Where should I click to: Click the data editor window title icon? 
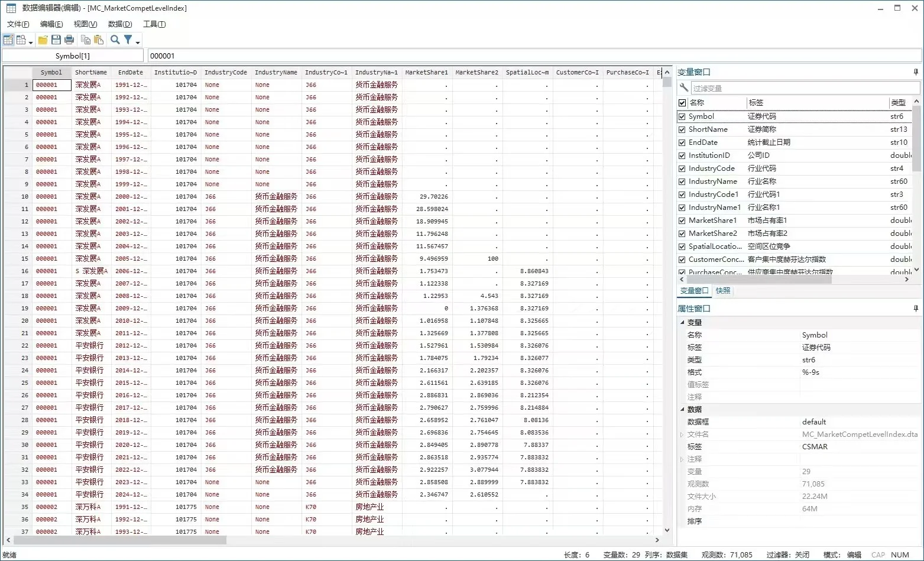[x=11, y=8]
